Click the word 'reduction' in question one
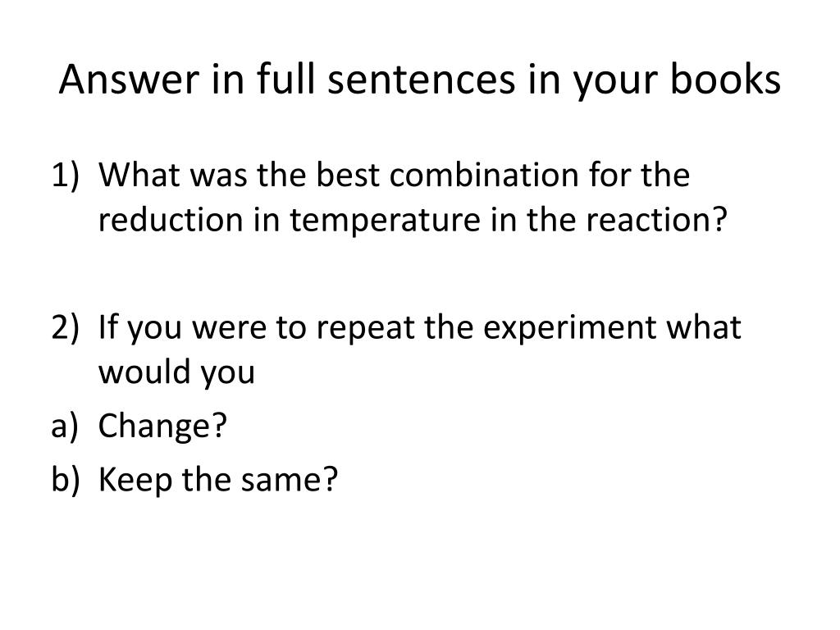This screenshot has height=630, width=840. 171,220
